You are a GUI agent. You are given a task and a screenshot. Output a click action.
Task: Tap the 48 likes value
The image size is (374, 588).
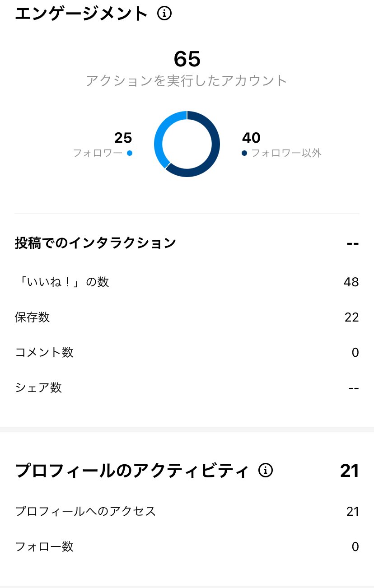[x=351, y=282]
